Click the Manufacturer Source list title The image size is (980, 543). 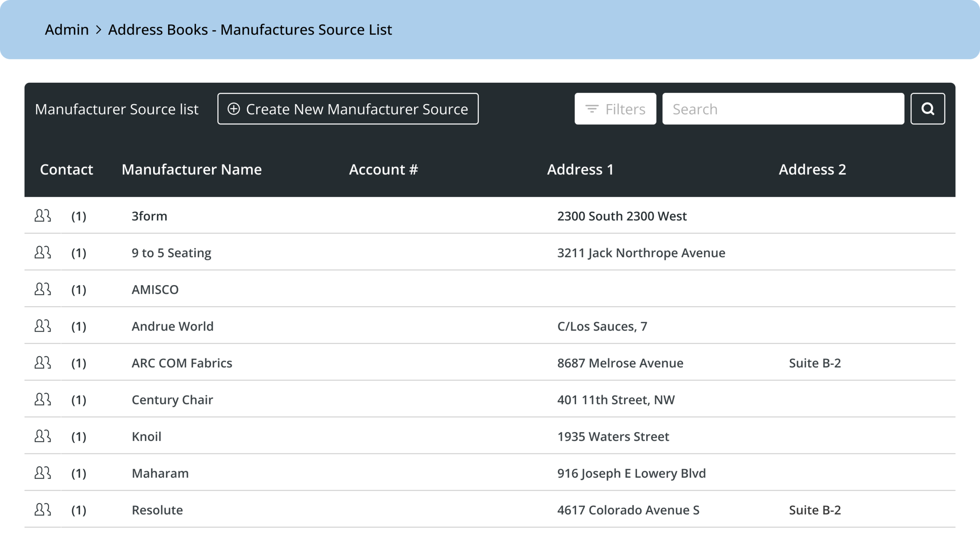117,109
